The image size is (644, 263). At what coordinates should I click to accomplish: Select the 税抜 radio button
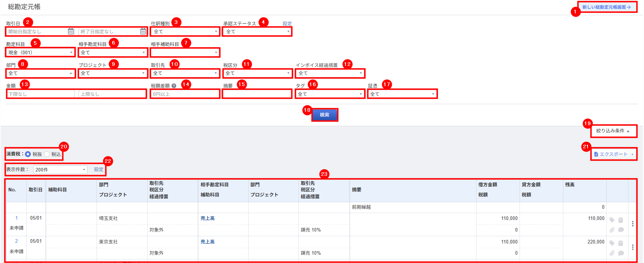click(28, 154)
